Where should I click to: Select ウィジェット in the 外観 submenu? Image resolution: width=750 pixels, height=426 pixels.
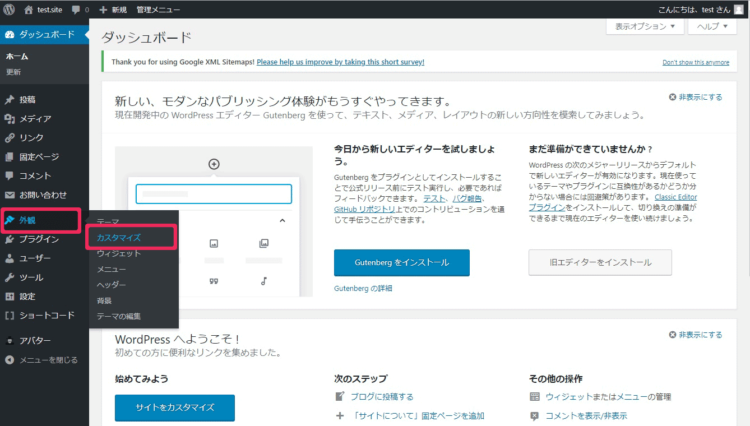(118, 254)
